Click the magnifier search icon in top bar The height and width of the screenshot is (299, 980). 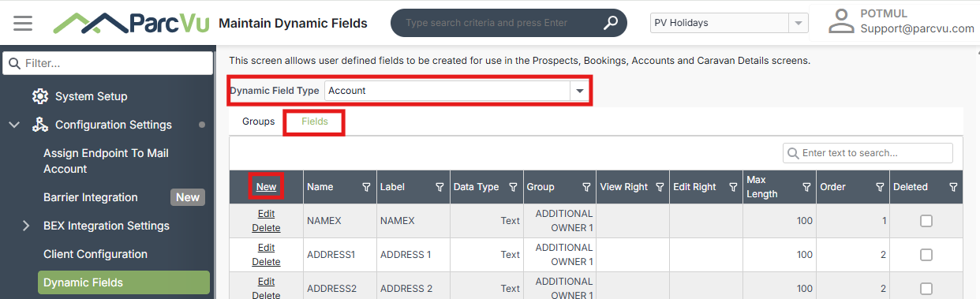tap(611, 23)
